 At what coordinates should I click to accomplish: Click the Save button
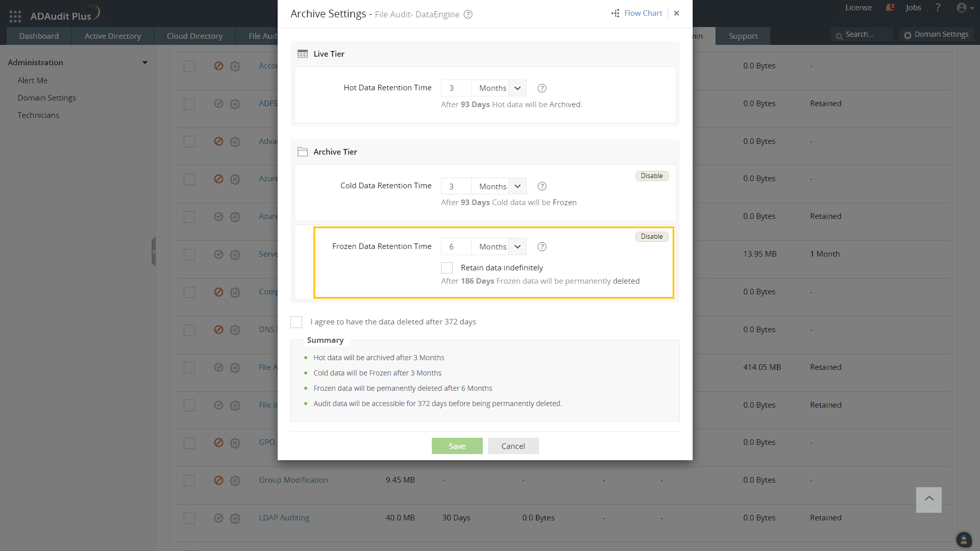457,446
